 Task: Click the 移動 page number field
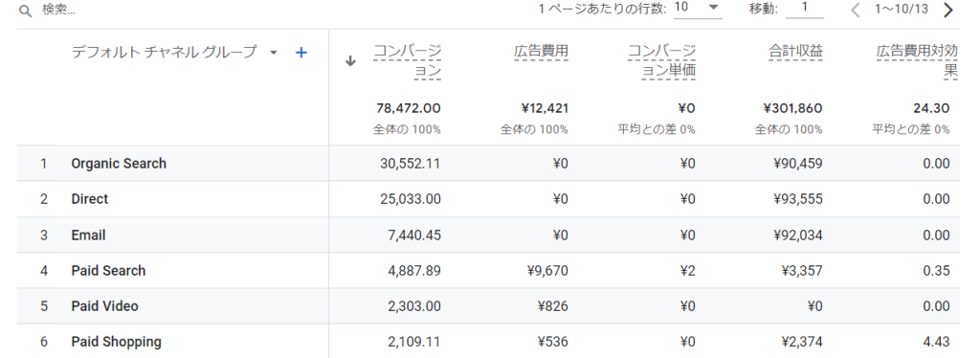click(x=804, y=10)
